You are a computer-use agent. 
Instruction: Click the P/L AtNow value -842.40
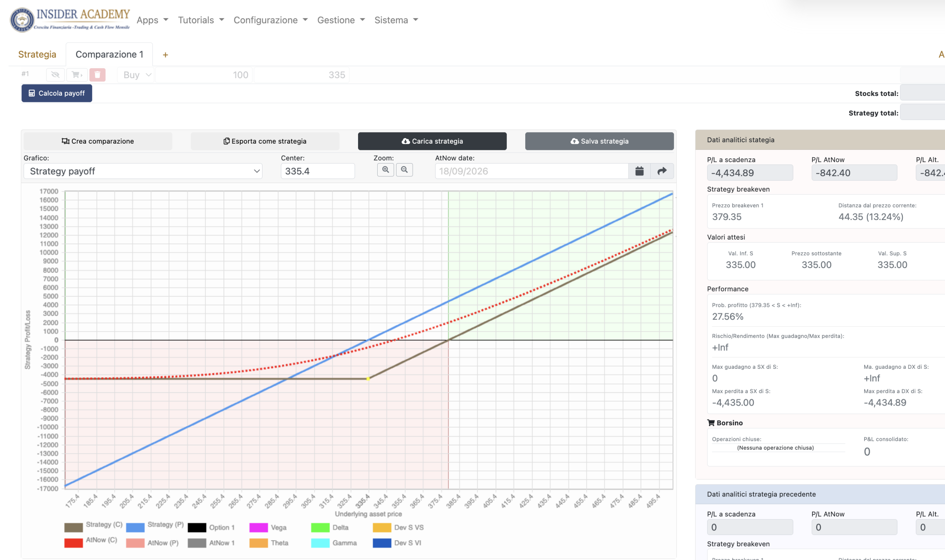855,173
